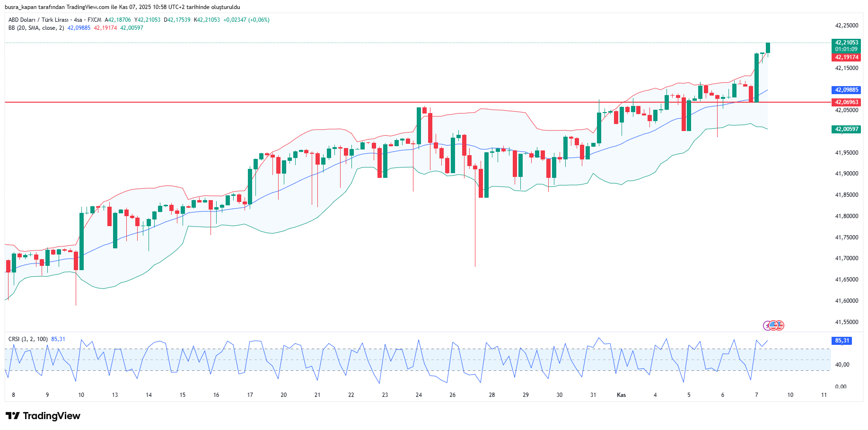Click the 4sa timeframe in chart header
Screen dimensions: 868x430
[x=78, y=20]
